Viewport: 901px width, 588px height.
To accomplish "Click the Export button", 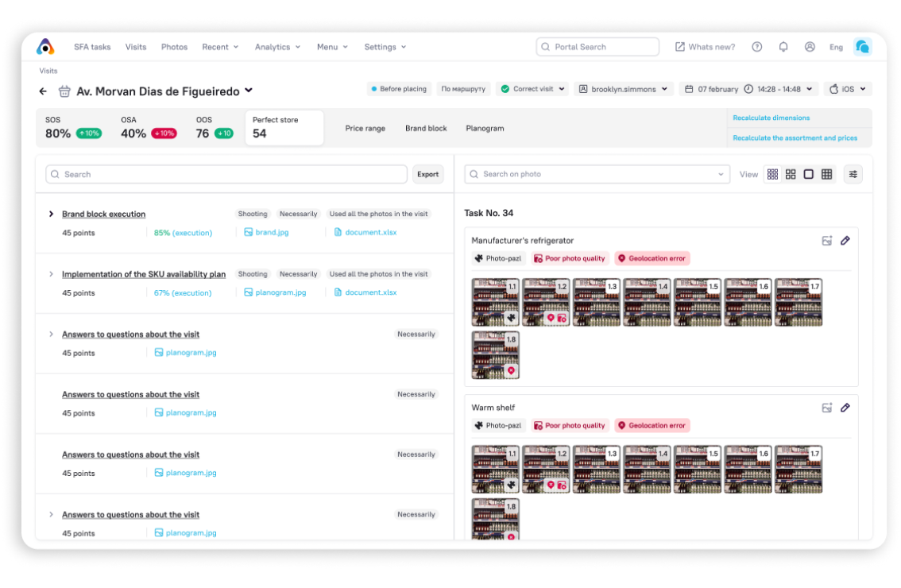I will 427,174.
